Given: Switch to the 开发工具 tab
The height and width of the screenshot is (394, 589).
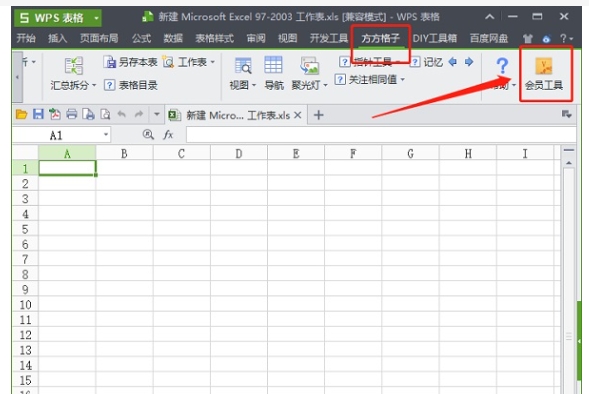Looking at the screenshot, I should [329, 38].
